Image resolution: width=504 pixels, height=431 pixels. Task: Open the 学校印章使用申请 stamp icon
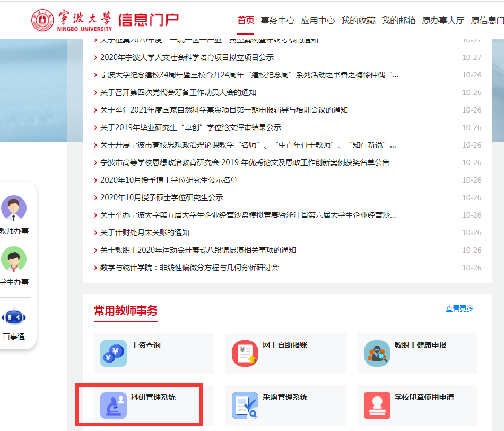click(x=377, y=406)
